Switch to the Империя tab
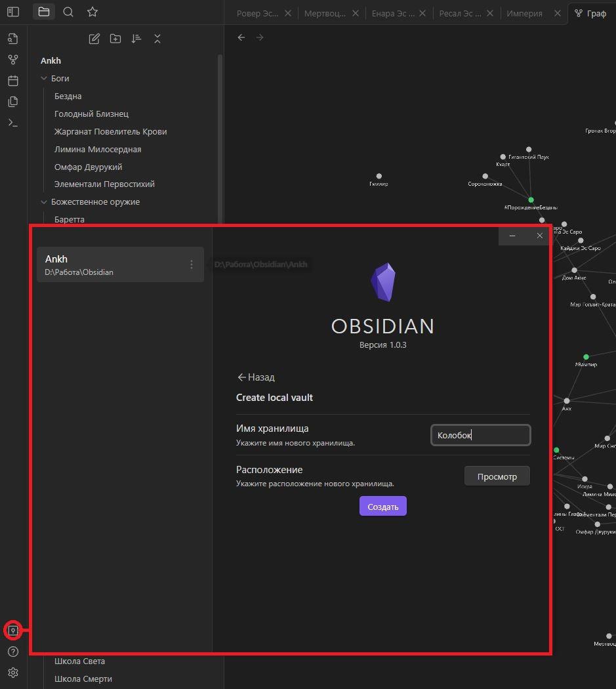 click(x=524, y=13)
